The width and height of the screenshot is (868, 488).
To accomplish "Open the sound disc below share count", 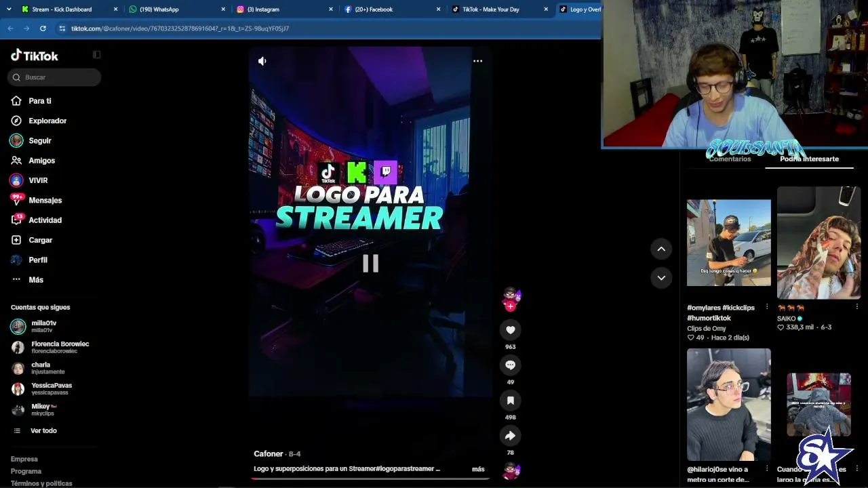I will coord(511,470).
